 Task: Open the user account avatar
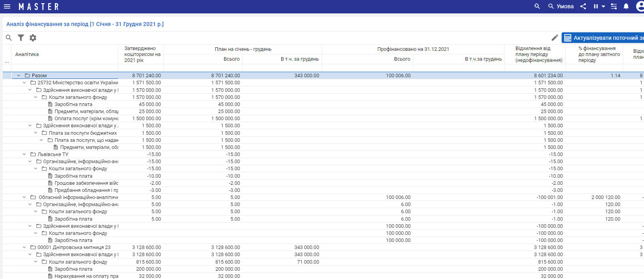pos(640,6)
